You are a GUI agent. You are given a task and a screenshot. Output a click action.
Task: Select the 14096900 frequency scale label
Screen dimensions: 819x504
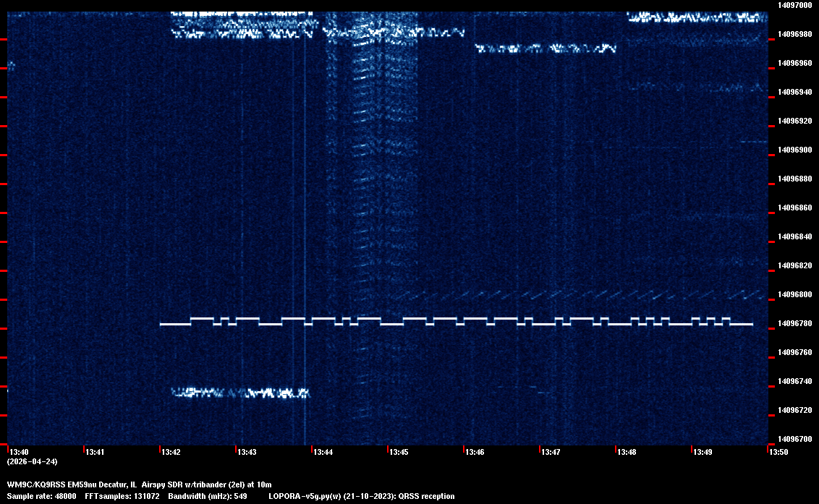click(794, 150)
